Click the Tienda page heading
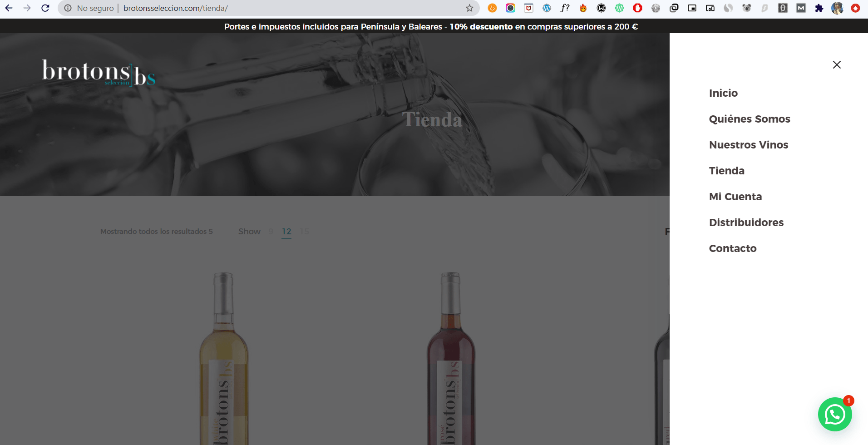Screen dimensions: 868x445 click(432, 120)
